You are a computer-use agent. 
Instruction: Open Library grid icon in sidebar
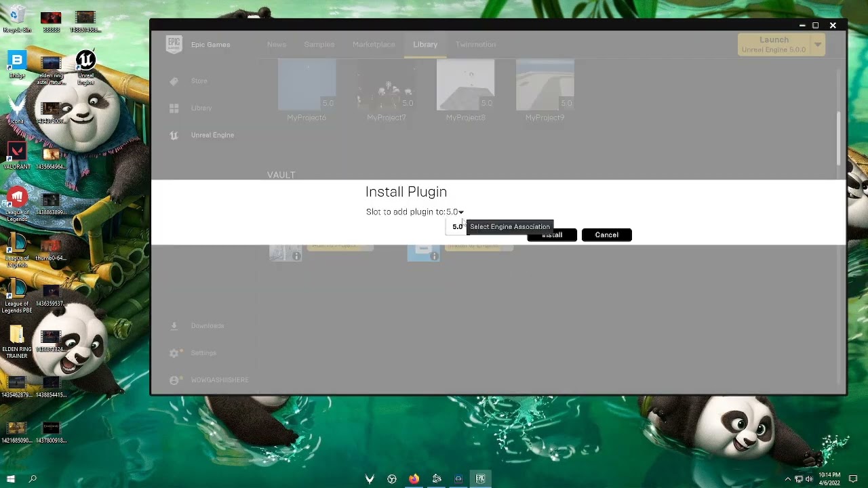[174, 108]
